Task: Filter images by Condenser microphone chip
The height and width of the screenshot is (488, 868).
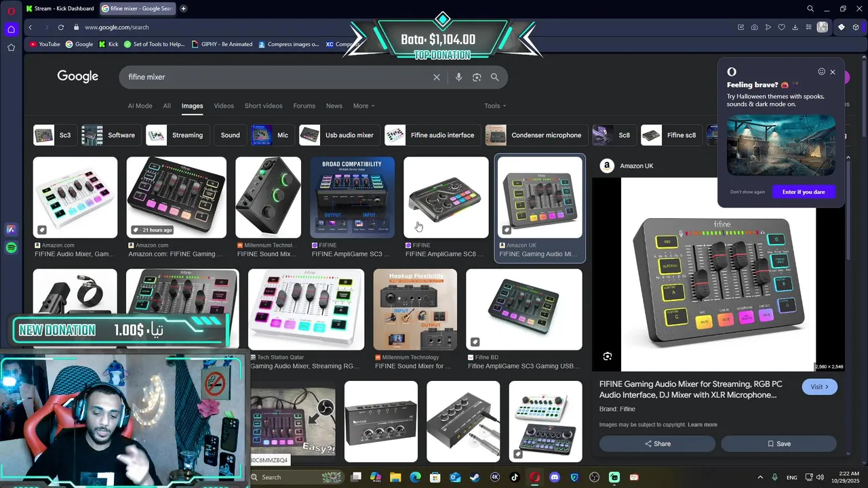Action: (536, 135)
